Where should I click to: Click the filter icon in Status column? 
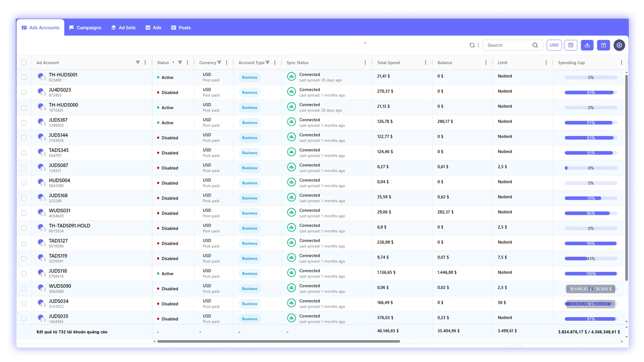click(x=180, y=63)
